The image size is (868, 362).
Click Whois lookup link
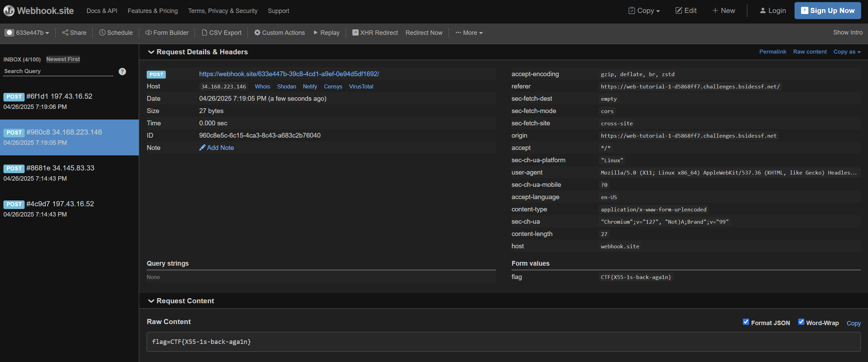coord(262,87)
